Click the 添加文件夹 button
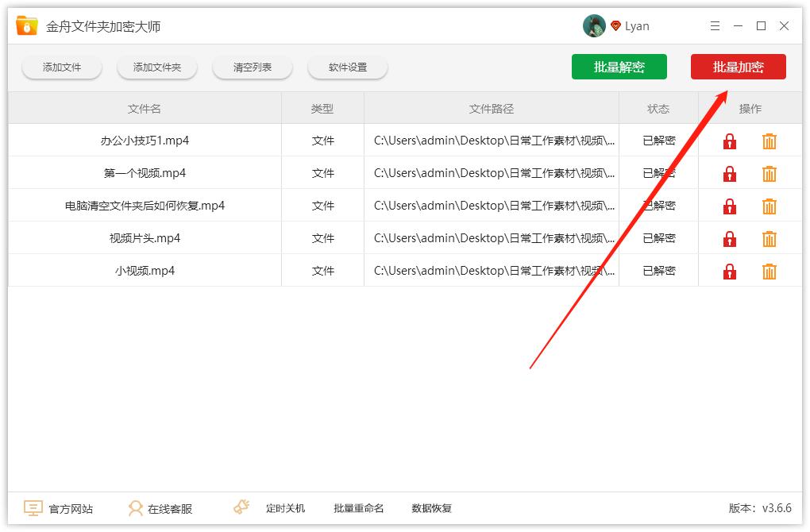 click(x=156, y=67)
